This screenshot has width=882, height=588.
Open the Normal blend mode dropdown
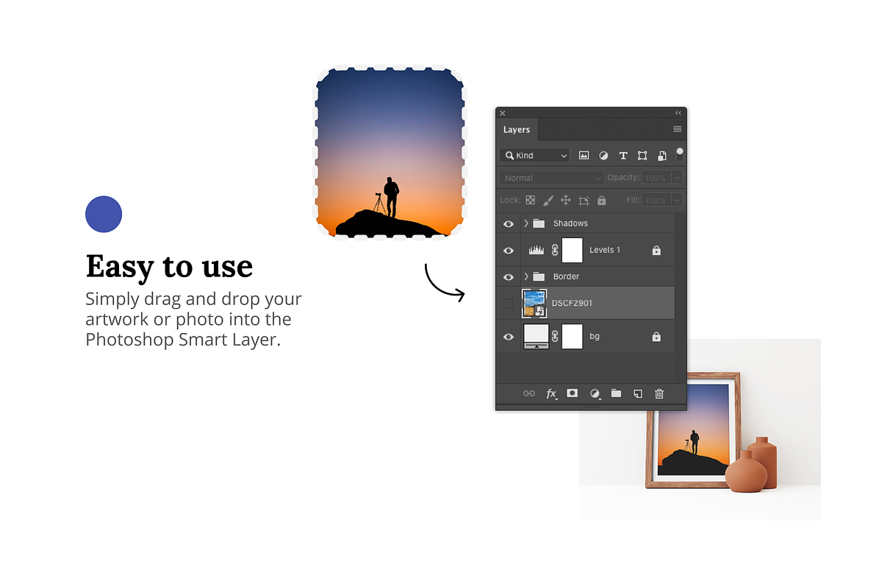pyautogui.click(x=552, y=178)
